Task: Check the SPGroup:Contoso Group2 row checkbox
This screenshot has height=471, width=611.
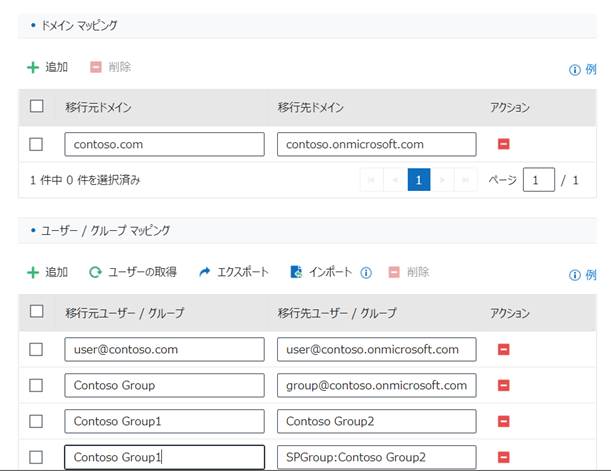Action: click(36, 457)
